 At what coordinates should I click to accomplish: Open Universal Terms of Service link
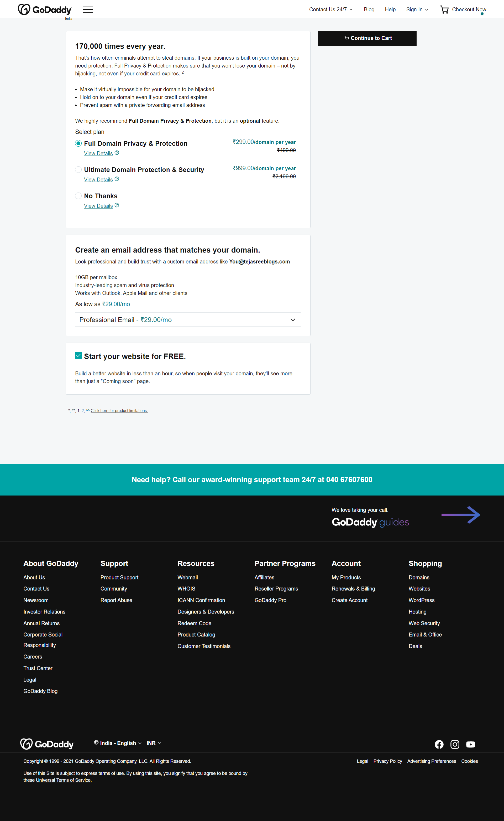click(64, 780)
